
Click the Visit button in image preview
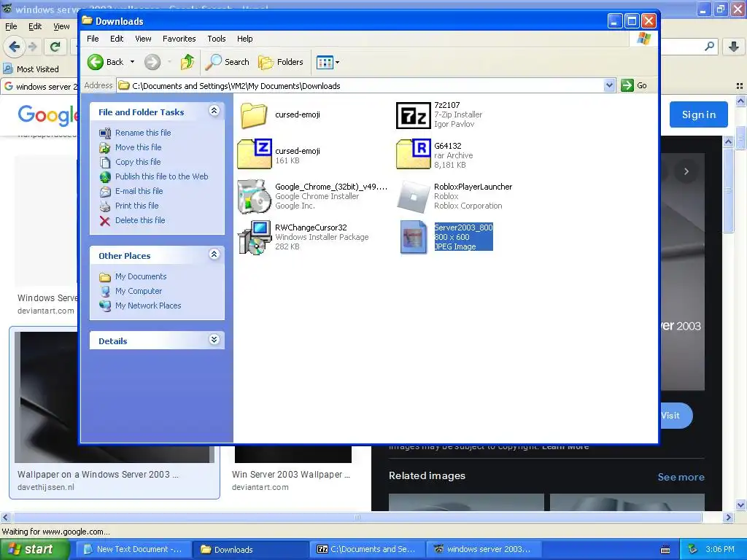point(676,415)
